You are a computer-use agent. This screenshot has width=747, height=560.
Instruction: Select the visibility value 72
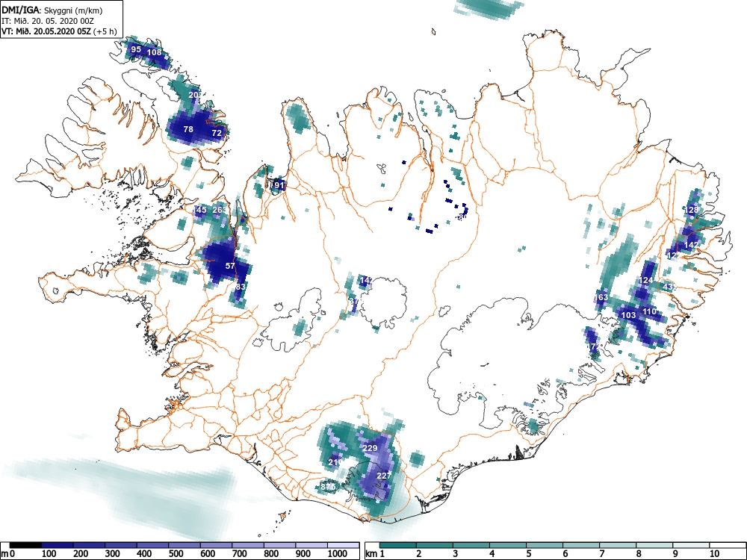217,133
